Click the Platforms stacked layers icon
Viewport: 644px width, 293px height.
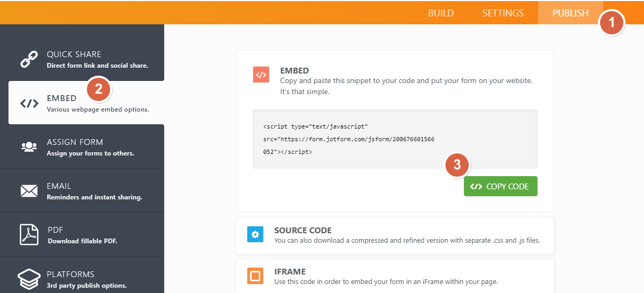[29, 278]
